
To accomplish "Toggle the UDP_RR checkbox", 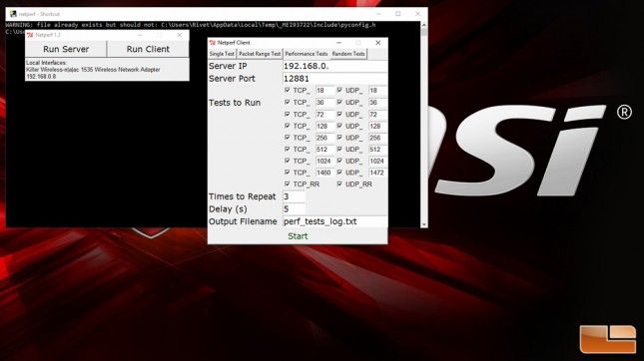I will pos(339,184).
